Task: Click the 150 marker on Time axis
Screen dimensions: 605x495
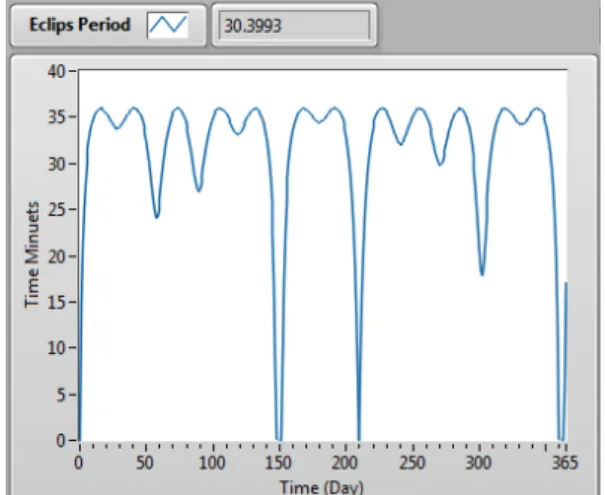Action: [278, 463]
